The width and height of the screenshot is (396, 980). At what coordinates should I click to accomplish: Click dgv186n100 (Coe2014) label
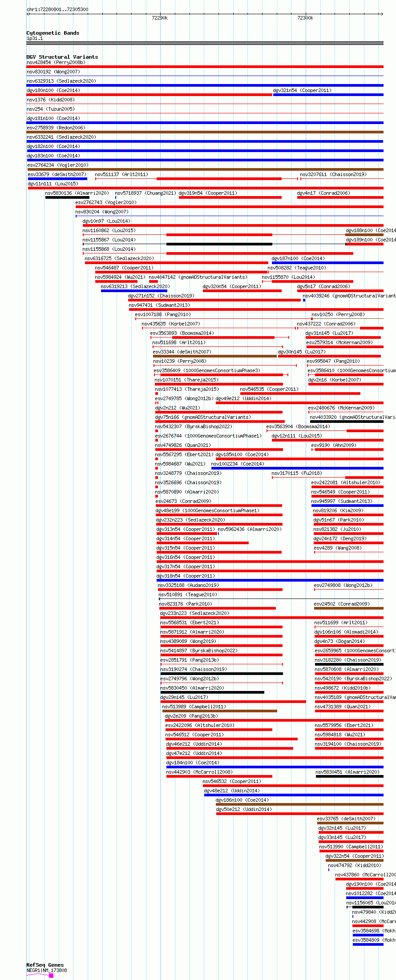(x=242, y=800)
